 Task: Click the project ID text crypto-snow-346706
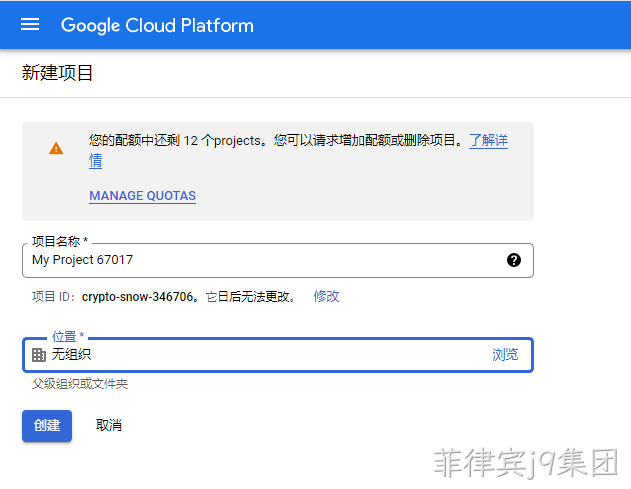pyautogui.click(x=137, y=297)
